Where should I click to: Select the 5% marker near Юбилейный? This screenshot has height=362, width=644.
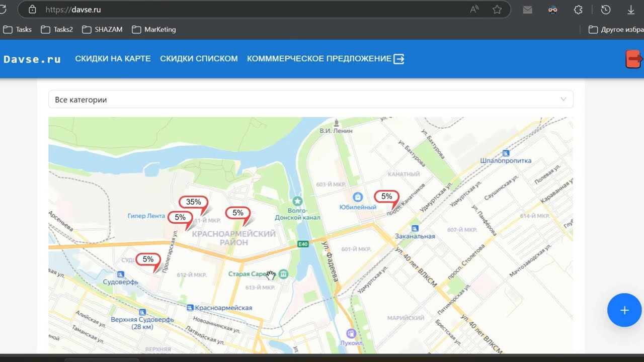(386, 197)
